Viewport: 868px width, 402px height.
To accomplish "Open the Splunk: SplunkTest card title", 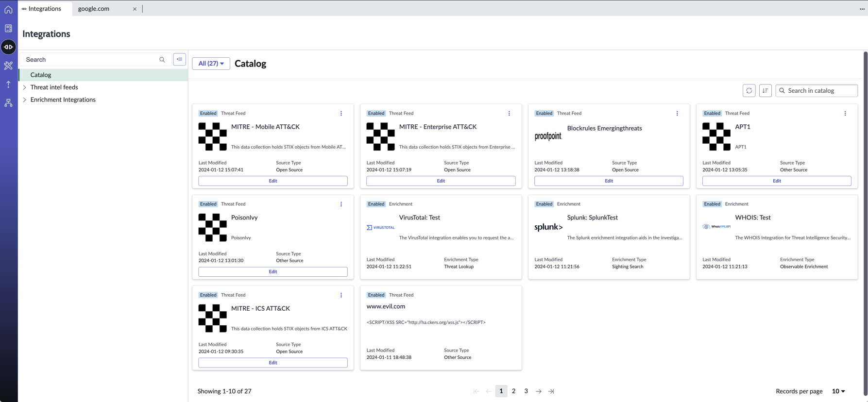I will [593, 218].
